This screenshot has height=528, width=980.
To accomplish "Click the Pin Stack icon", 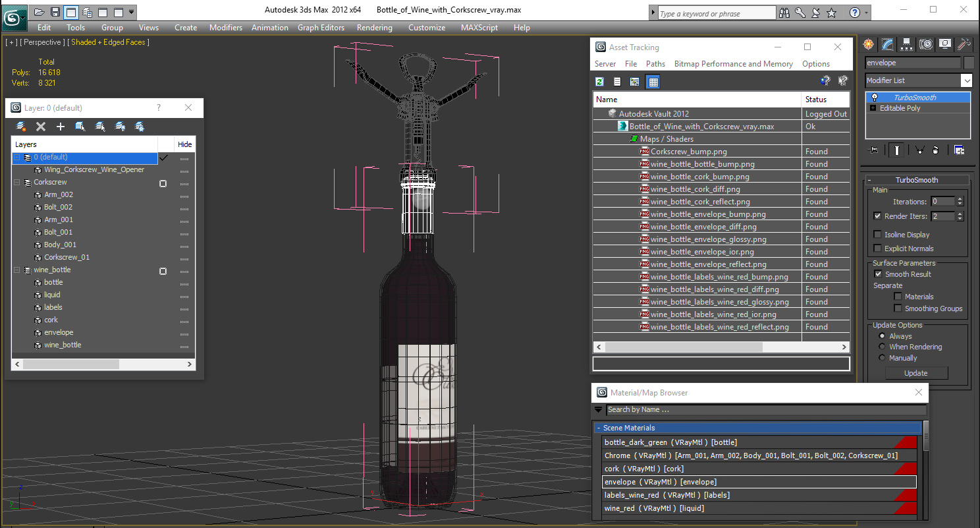I will coord(874,150).
